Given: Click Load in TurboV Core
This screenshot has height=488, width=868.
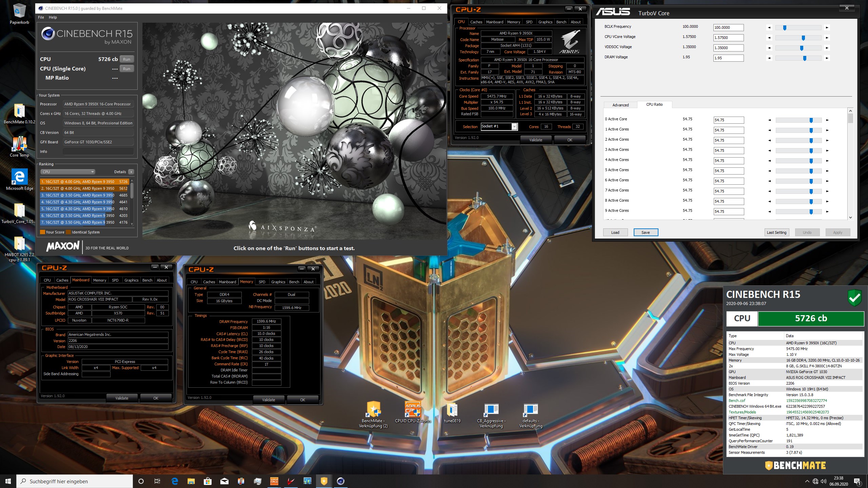Looking at the screenshot, I should tap(615, 232).
